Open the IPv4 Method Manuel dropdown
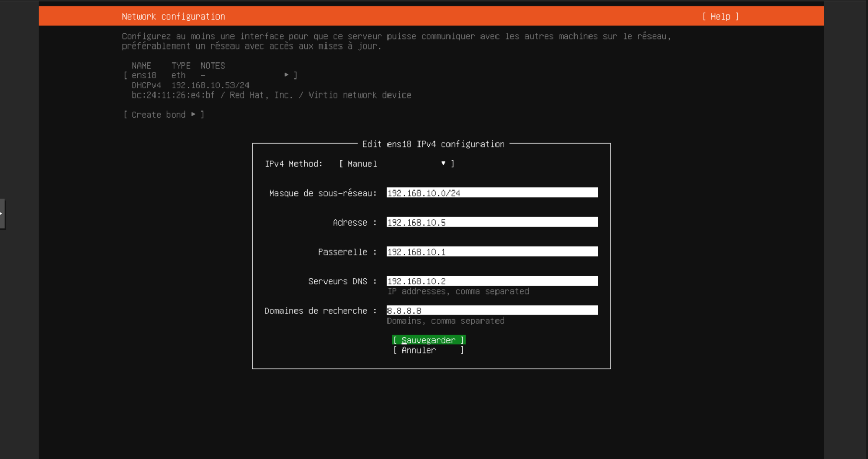The width and height of the screenshot is (868, 459). pos(396,164)
